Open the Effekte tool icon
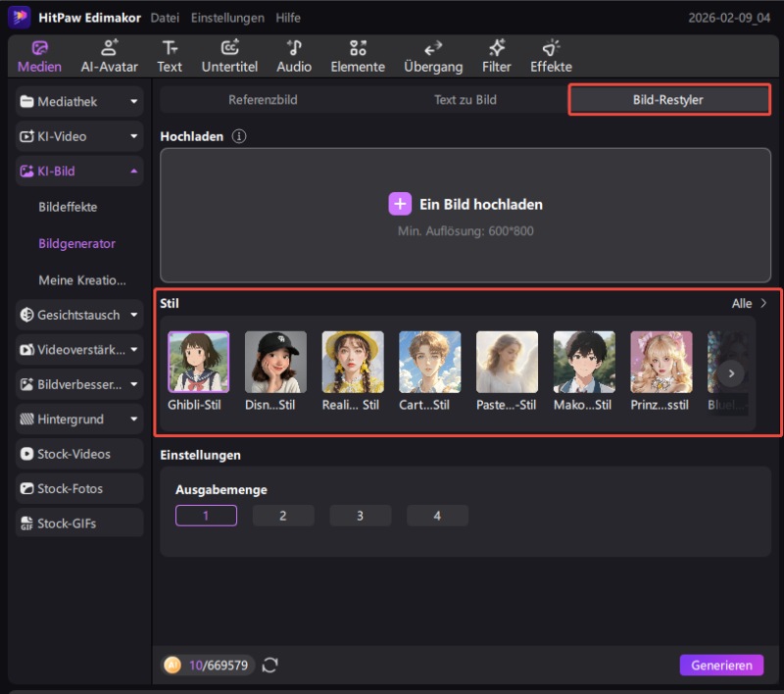The width and height of the screenshot is (784, 694). point(551,48)
